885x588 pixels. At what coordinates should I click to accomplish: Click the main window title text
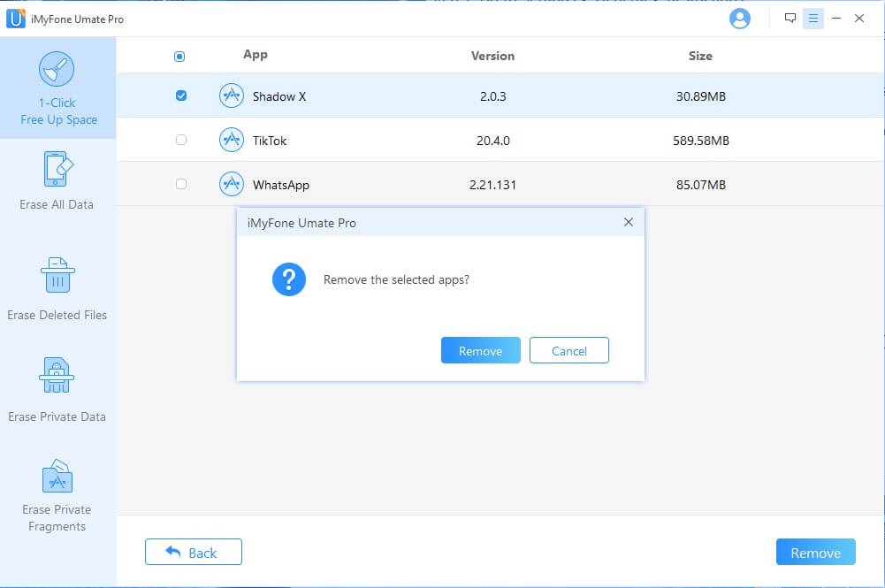pyautogui.click(x=77, y=19)
